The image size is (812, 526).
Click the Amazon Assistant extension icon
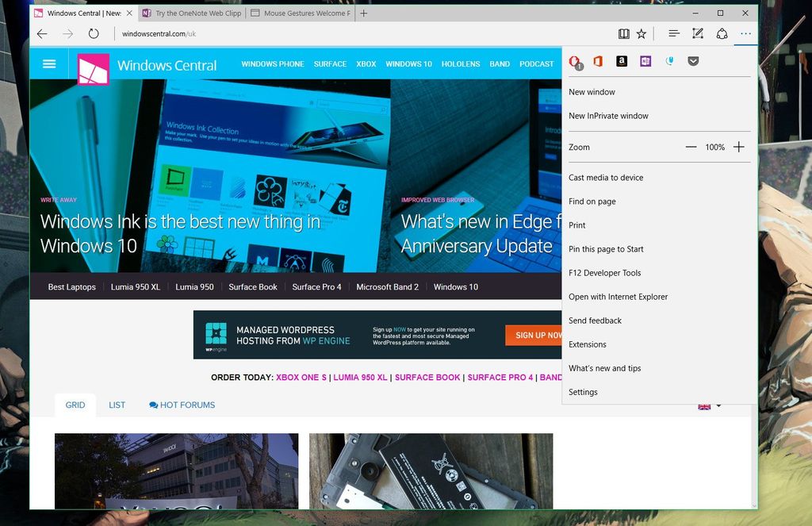622,61
